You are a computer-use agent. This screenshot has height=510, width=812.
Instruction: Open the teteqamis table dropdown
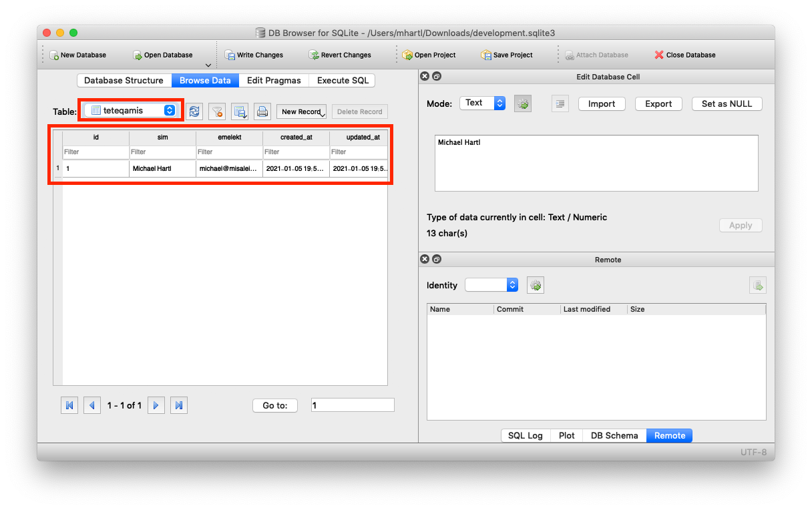click(x=132, y=110)
